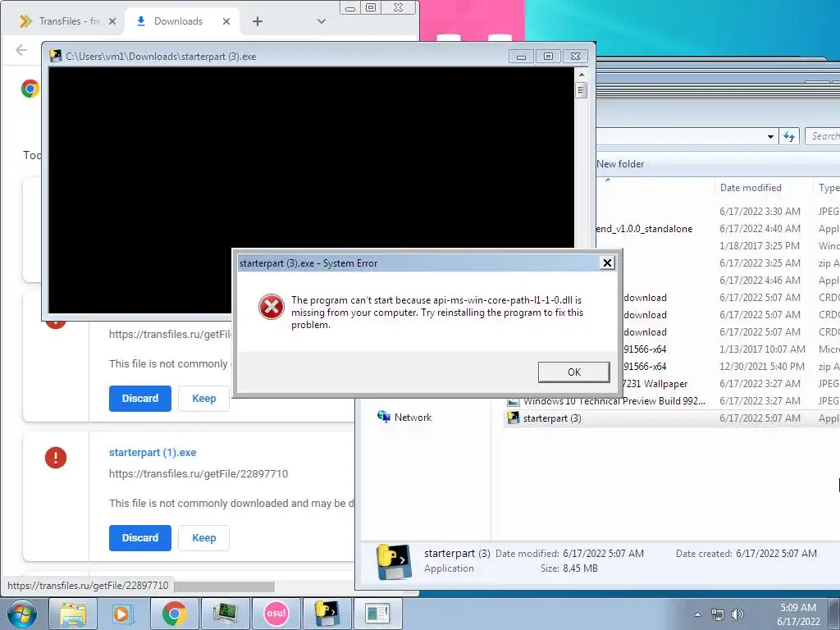Keep the starterpart (1).exe download
The image size is (840, 630).
(x=204, y=538)
